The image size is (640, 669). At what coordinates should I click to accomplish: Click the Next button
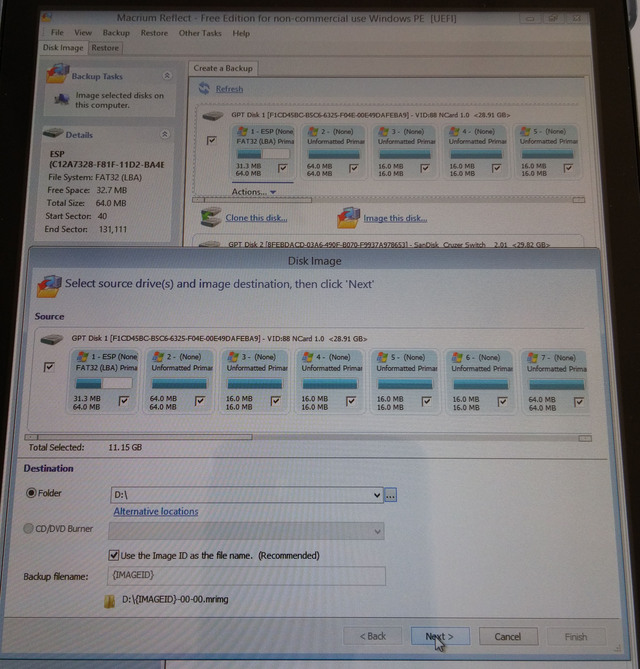coord(440,637)
